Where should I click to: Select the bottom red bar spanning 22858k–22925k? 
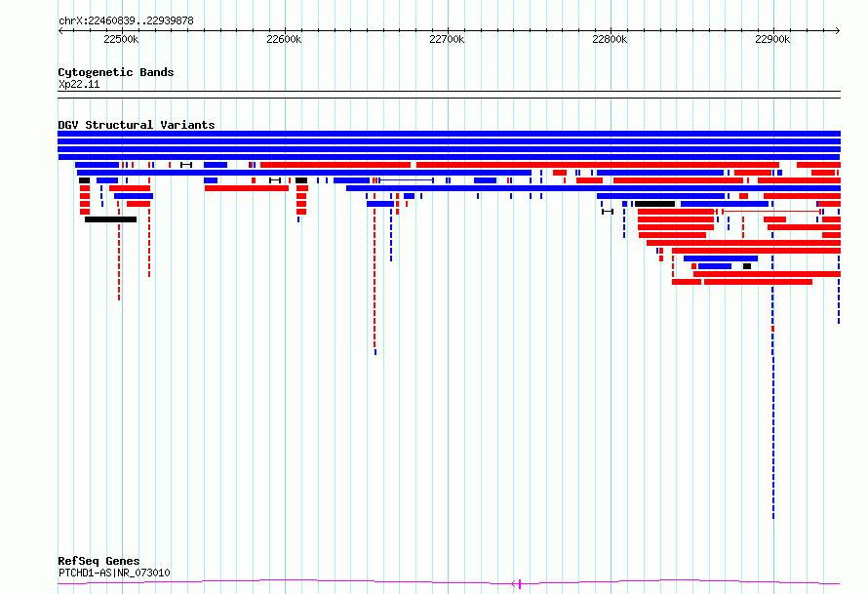(x=758, y=282)
